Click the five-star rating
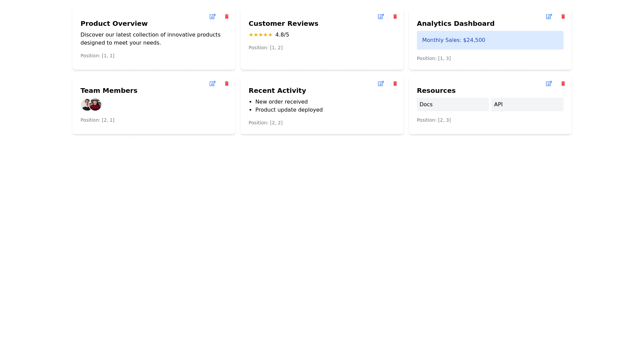Viewport: 644px width, 362px height. point(260,35)
